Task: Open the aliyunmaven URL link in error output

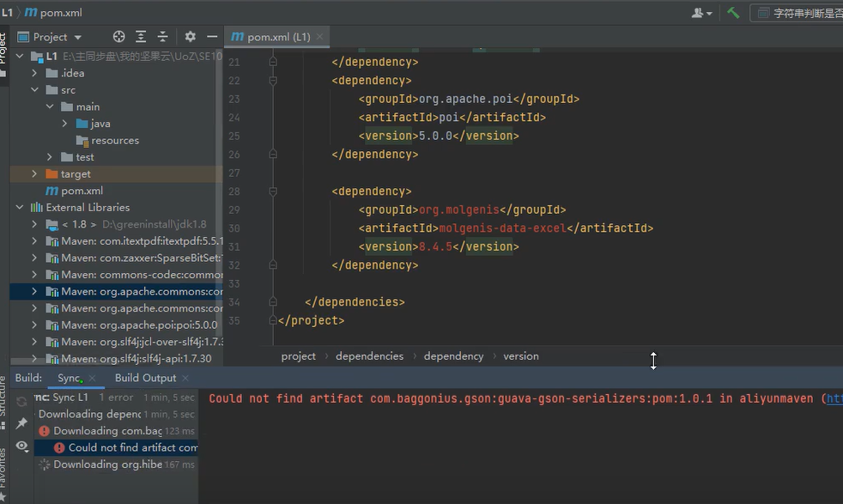Action: point(834,398)
